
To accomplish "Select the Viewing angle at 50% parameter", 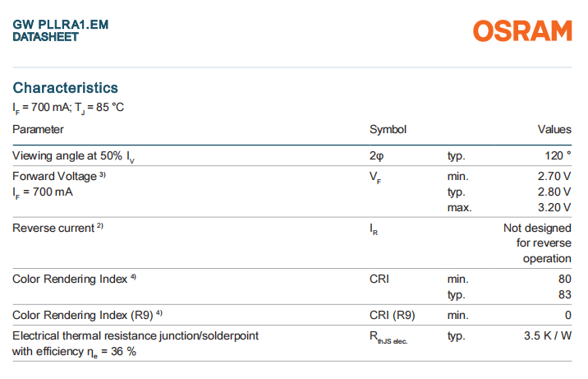I will (x=73, y=155).
